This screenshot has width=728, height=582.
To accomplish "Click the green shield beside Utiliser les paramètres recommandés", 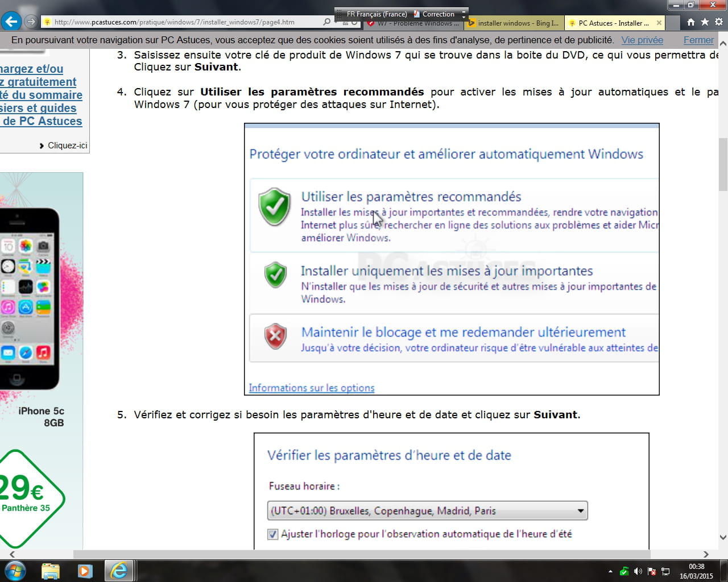I will (x=275, y=206).
